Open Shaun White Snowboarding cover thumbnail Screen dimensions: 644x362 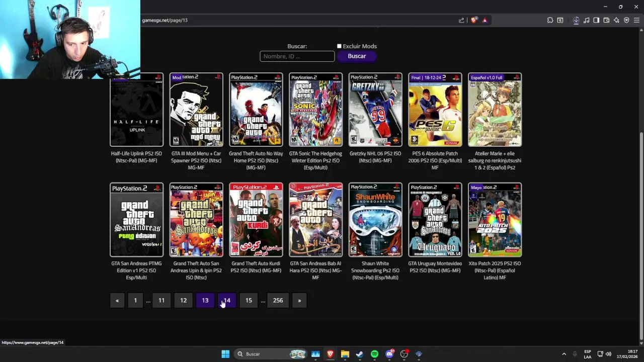(375, 220)
